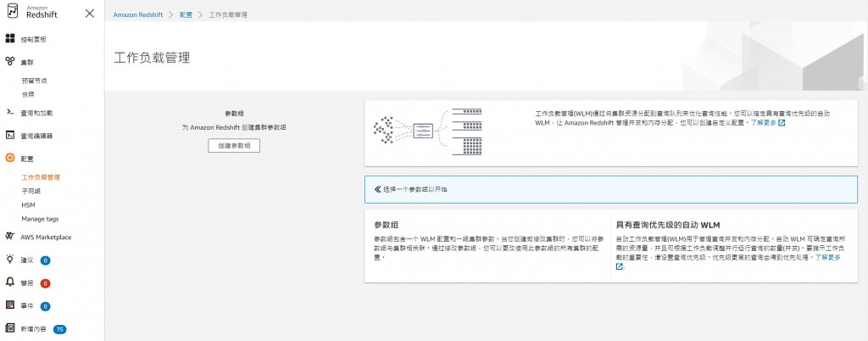The image size is (868, 341).
Task: Open AWS Marketplace menu item
Action: pyautogui.click(x=46, y=237)
